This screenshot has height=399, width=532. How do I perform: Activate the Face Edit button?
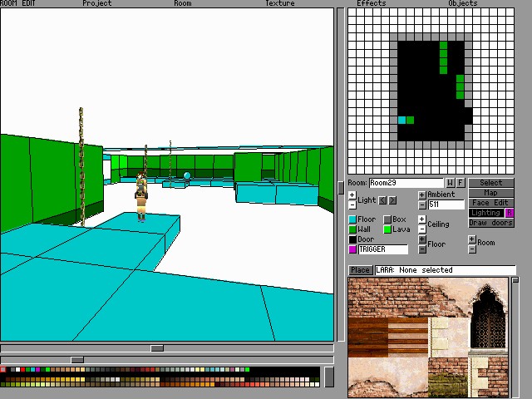click(x=491, y=203)
